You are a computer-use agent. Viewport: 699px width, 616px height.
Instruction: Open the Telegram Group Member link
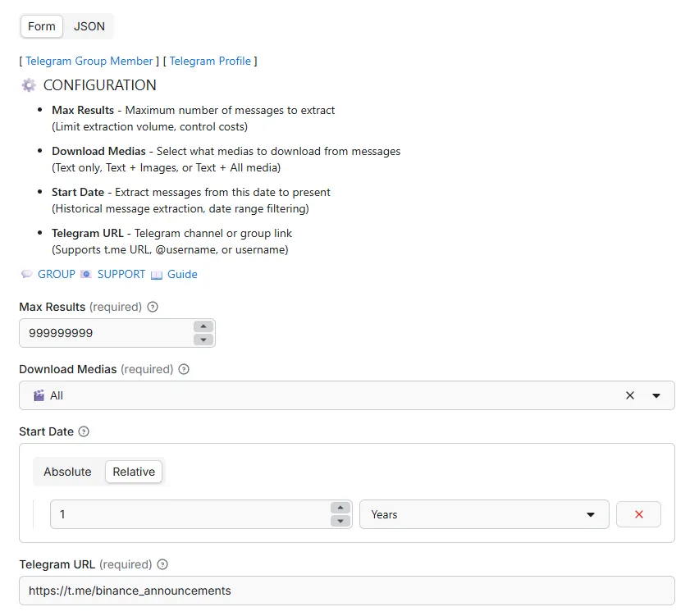(89, 61)
